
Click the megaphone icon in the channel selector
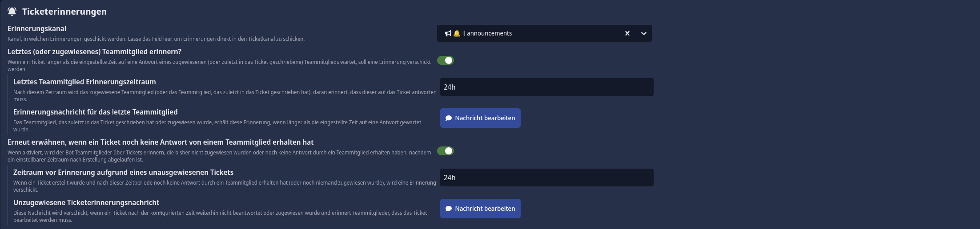pos(448,33)
